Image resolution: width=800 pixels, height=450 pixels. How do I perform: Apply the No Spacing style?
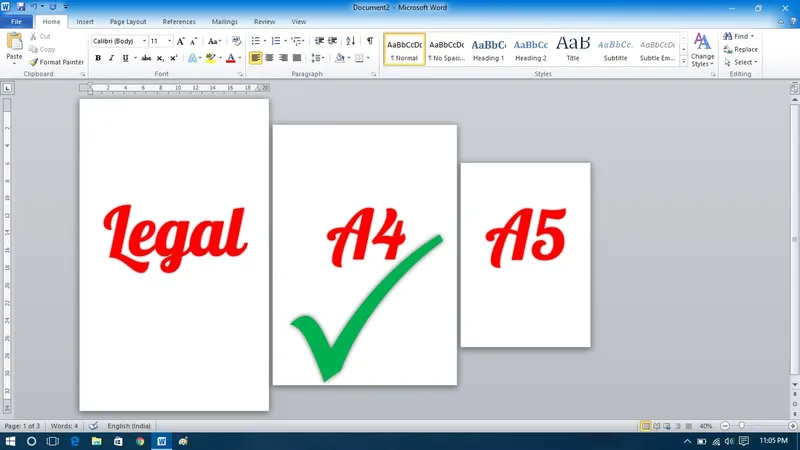tap(446, 49)
